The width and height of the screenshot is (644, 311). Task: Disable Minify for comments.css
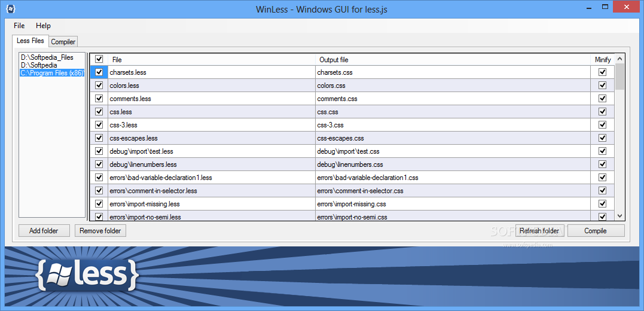click(x=603, y=99)
